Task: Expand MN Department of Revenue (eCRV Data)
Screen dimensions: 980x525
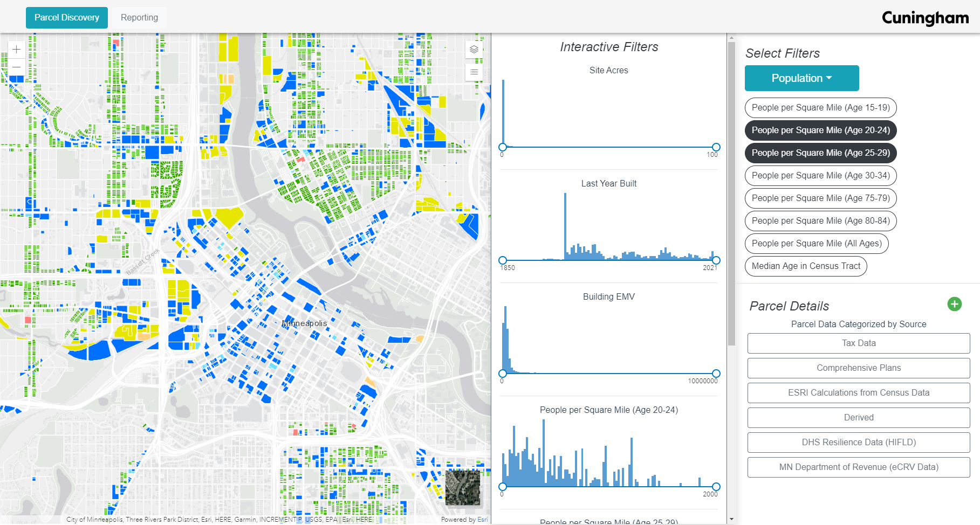Action: coord(859,467)
